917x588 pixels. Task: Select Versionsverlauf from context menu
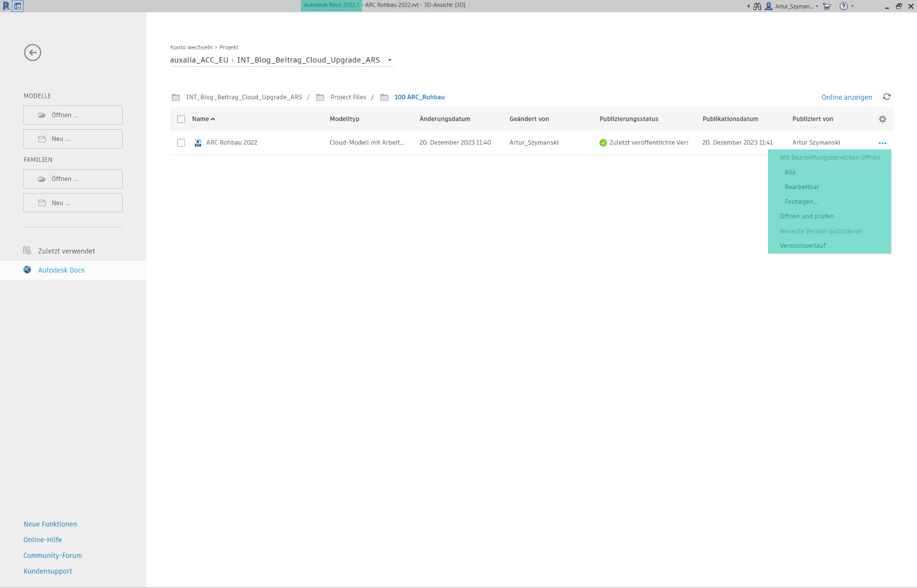(802, 246)
